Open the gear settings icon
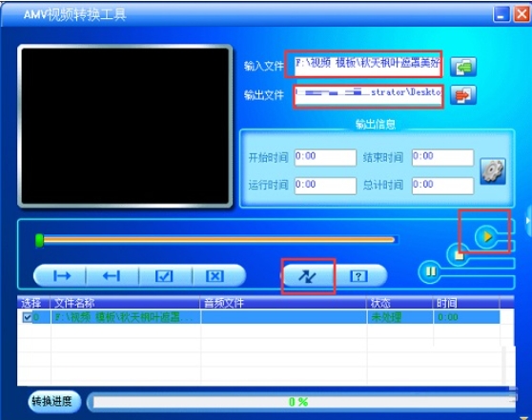This screenshot has width=532, height=420. [493, 171]
